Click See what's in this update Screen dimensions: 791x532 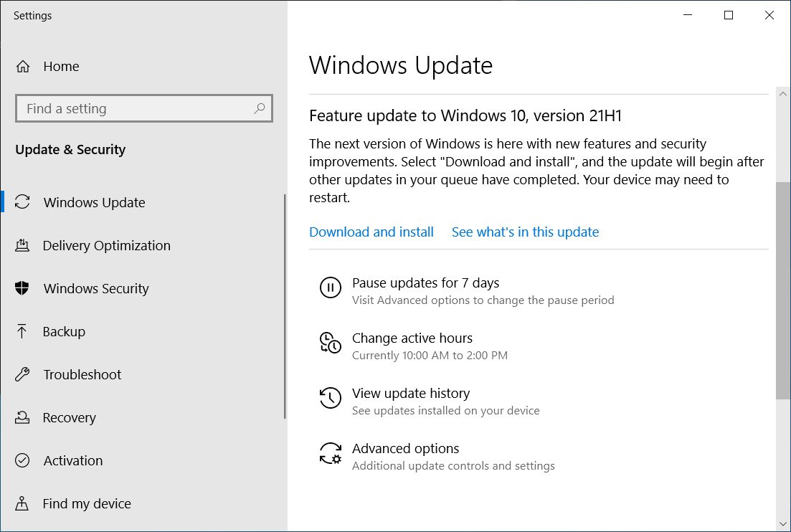[525, 232]
